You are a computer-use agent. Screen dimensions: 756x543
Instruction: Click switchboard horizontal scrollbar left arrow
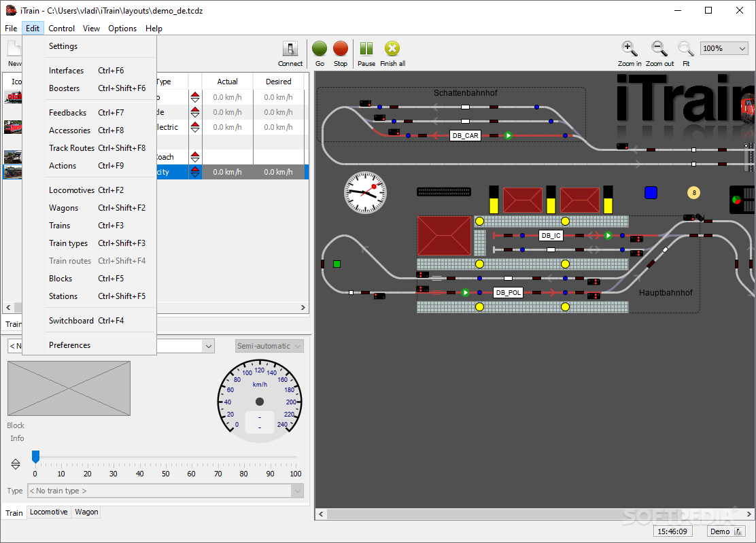coord(321,514)
